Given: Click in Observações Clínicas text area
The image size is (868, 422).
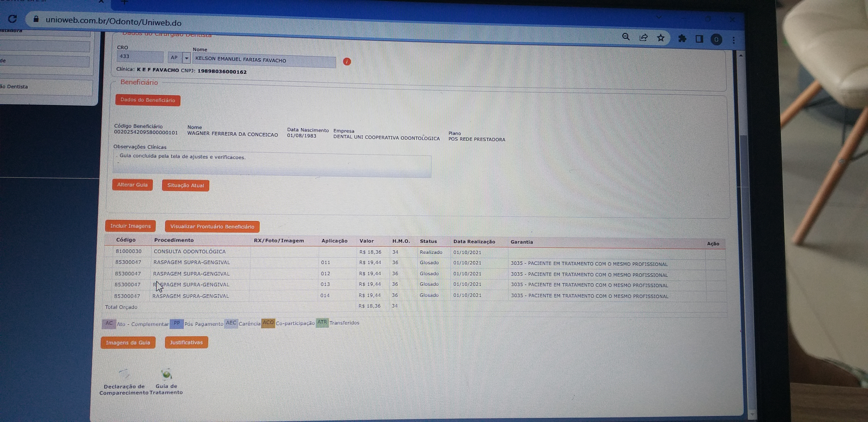Looking at the screenshot, I should point(272,165).
